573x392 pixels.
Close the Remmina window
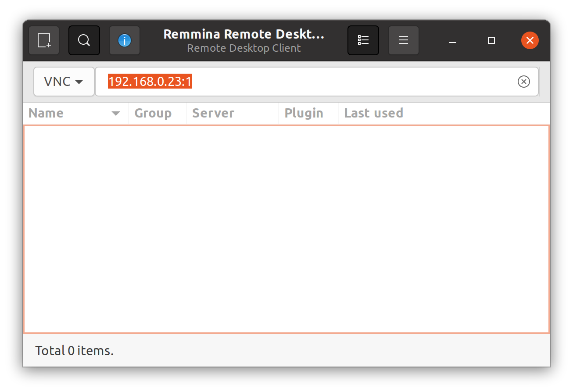pos(530,40)
